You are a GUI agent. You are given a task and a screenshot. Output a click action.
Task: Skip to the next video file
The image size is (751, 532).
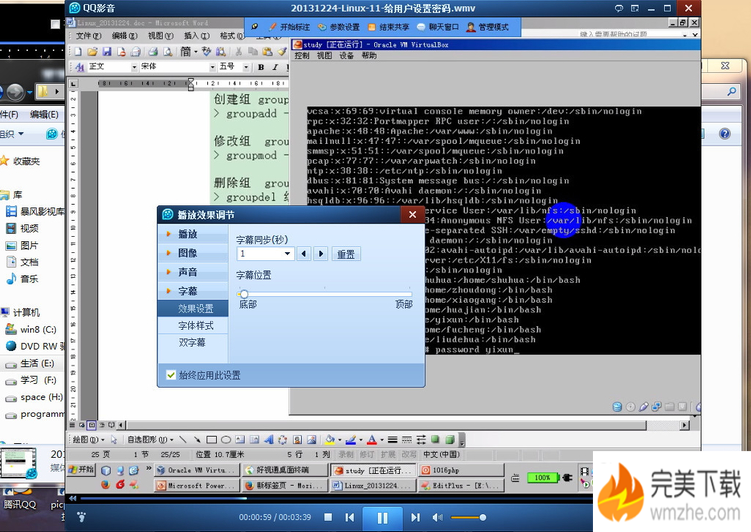point(415,517)
